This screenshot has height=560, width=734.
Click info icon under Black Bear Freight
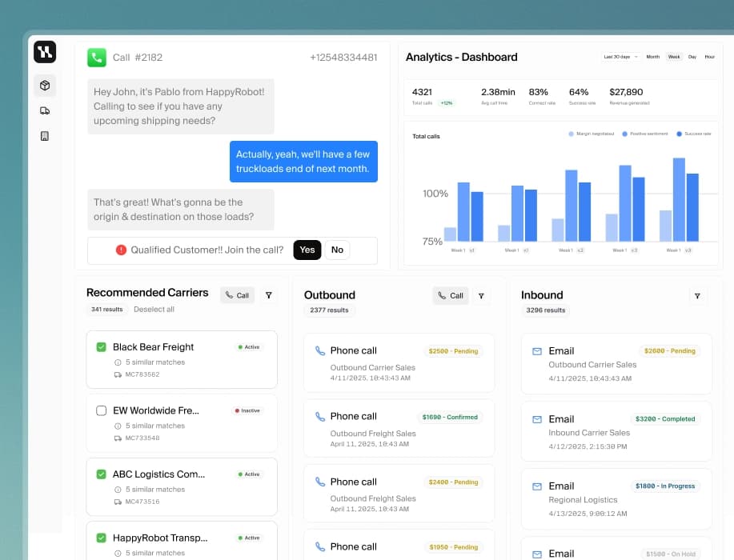118,362
